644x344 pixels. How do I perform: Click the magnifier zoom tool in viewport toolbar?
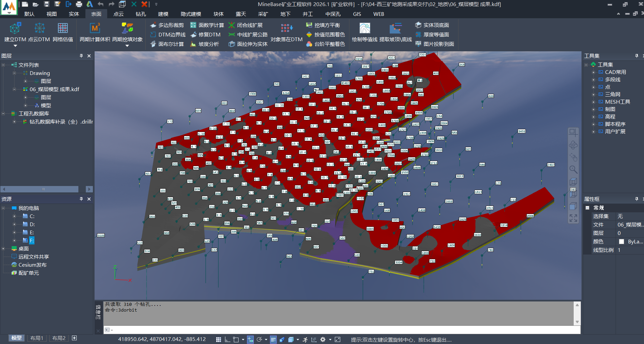pyautogui.click(x=573, y=169)
